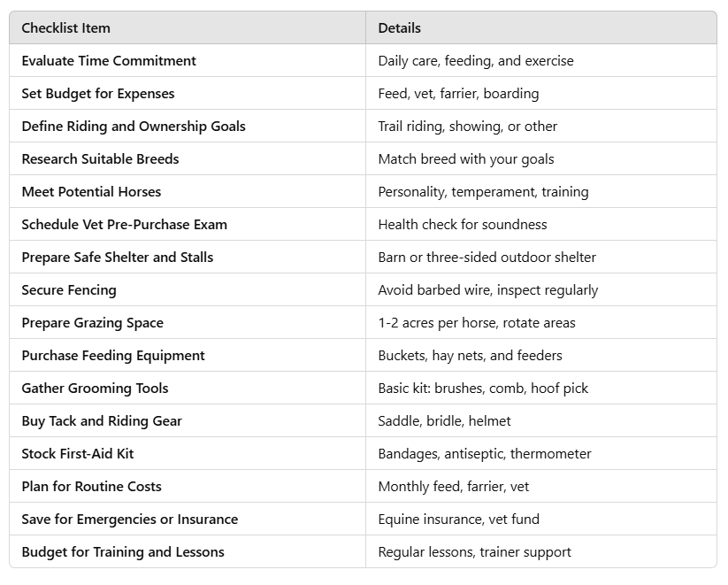Select the Research Suitable Breeds item
Screen dimensions: 728x585
(100, 159)
